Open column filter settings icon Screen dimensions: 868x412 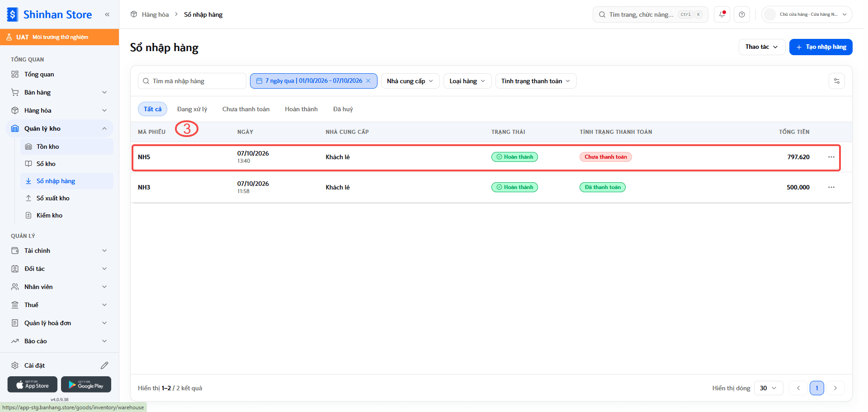point(837,81)
